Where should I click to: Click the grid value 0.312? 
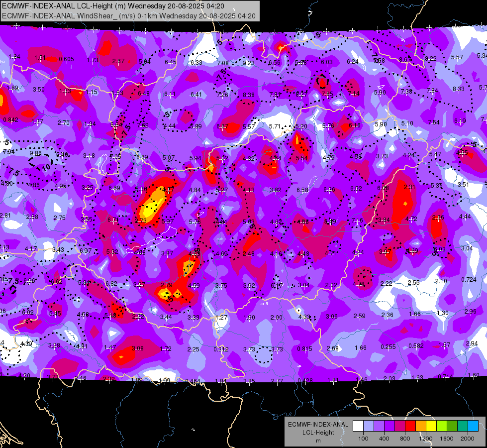tap(221, 349)
